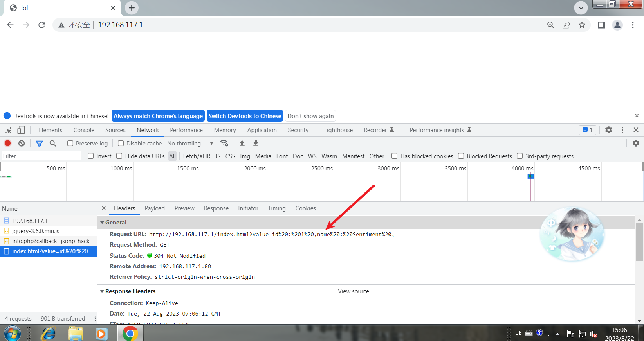This screenshot has height=341, width=644.
Task: Open DevTools settings gear
Action: (608, 130)
